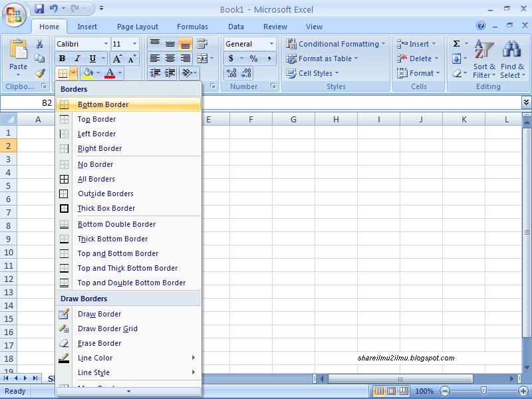Expand Conditional Formatting menu

click(336, 44)
